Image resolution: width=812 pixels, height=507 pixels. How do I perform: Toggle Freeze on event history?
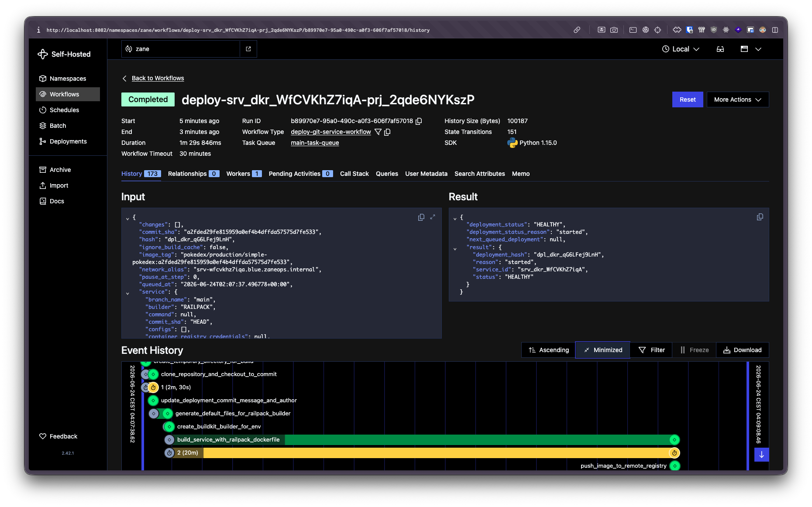pyautogui.click(x=695, y=350)
